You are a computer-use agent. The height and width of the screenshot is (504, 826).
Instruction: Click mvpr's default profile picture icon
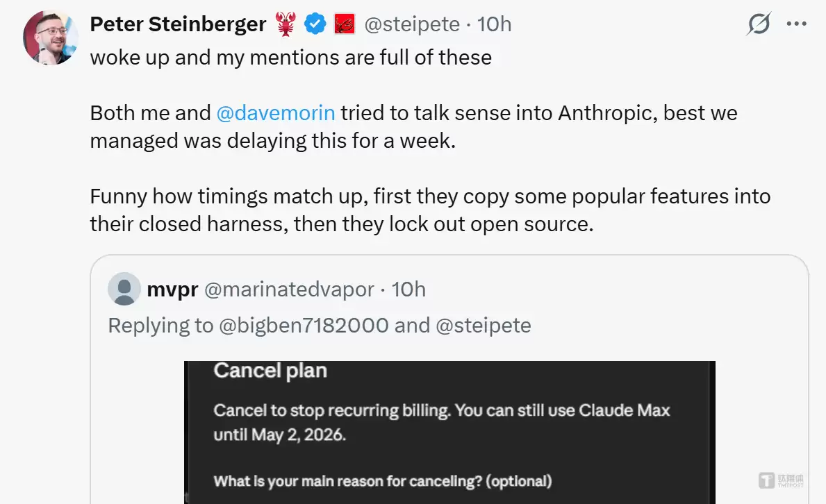click(124, 289)
